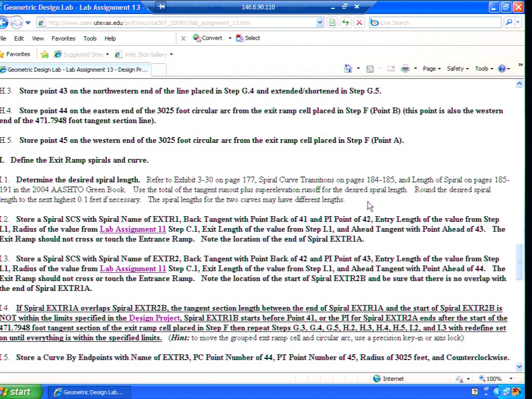Screen dimensions: 532x399
Task: Click the text "Store point 43"
Action: click(x=44, y=91)
